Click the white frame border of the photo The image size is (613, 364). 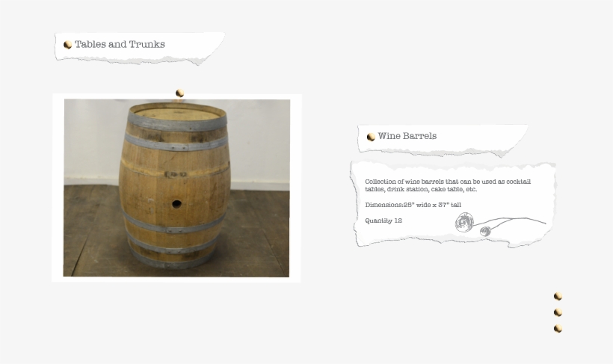pos(58,188)
